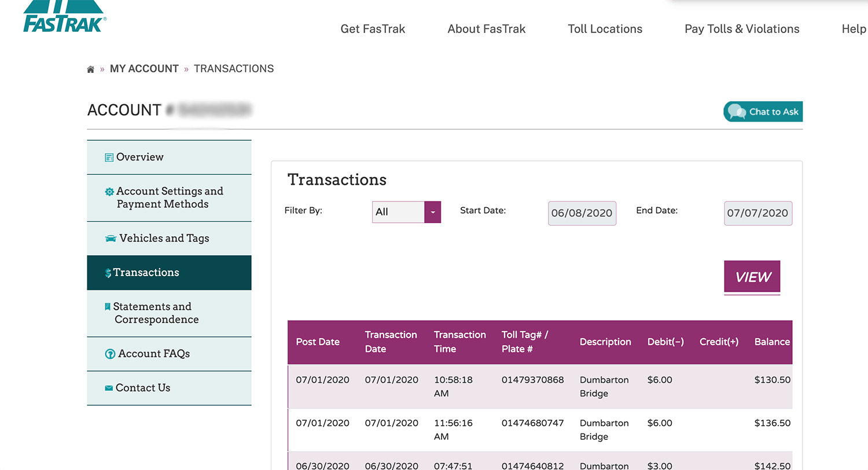This screenshot has height=470, width=868.
Task: Open Toll Locations menu
Action: (x=605, y=29)
